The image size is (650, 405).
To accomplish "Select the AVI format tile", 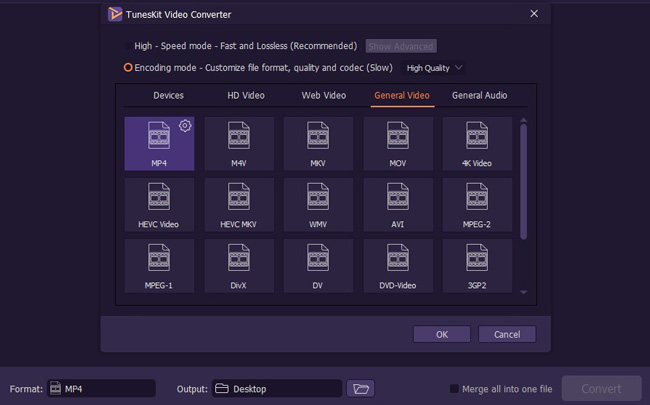I will point(398,205).
